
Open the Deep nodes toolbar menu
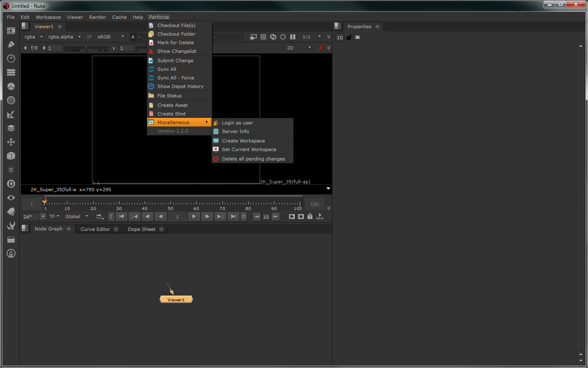point(11,184)
